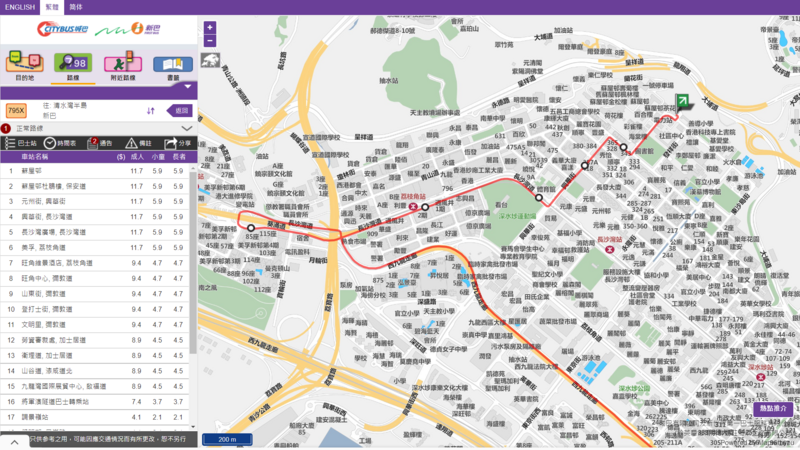Expand the 正常路線 route variant dropdown
800x450 pixels.
pos(187,128)
